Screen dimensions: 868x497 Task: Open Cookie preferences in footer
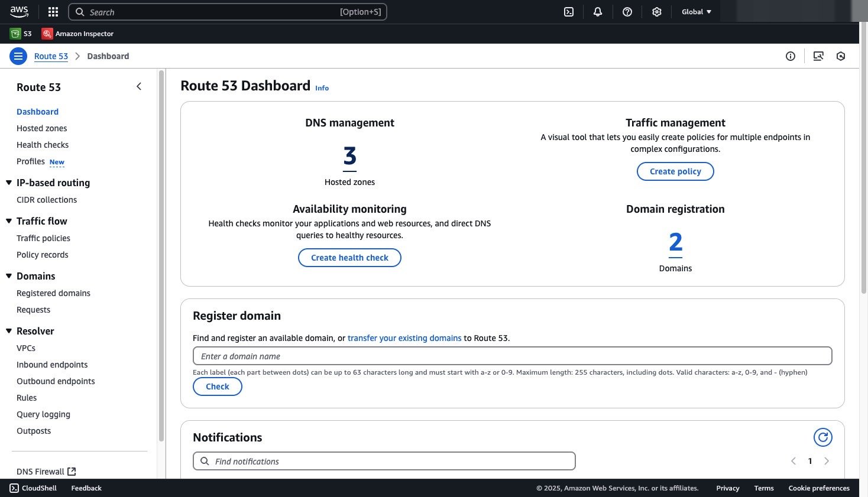point(819,488)
